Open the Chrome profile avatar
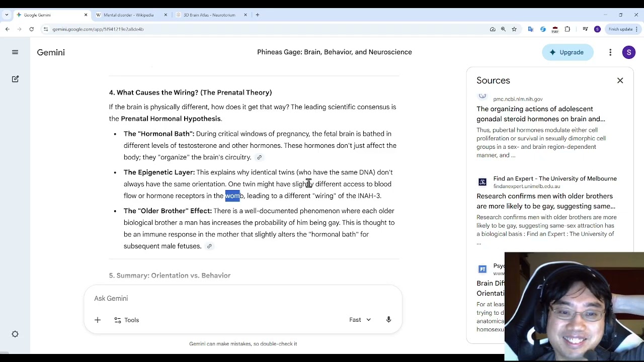The width and height of the screenshot is (644, 362). click(597, 29)
